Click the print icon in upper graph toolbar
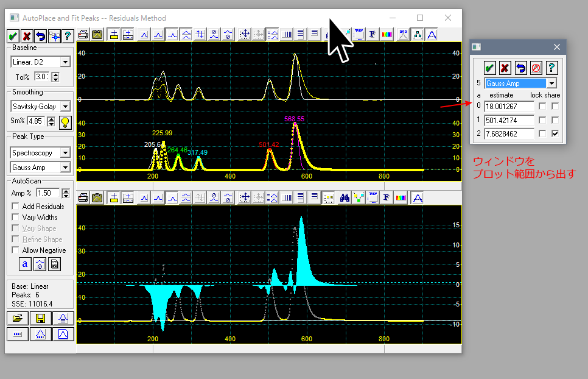The height and width of the screenshot is (379, 588). 84,35
